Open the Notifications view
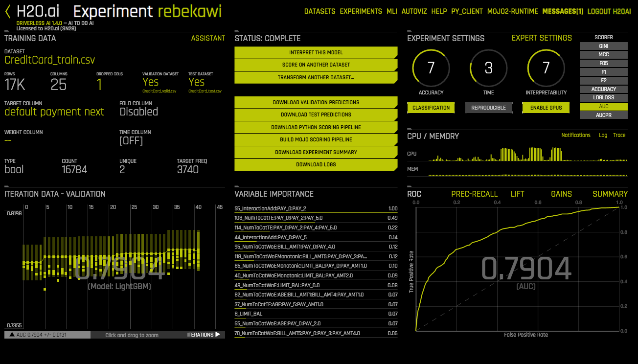Image resolution: width=638 pixels, height=364 pixels. coord(576,135)
